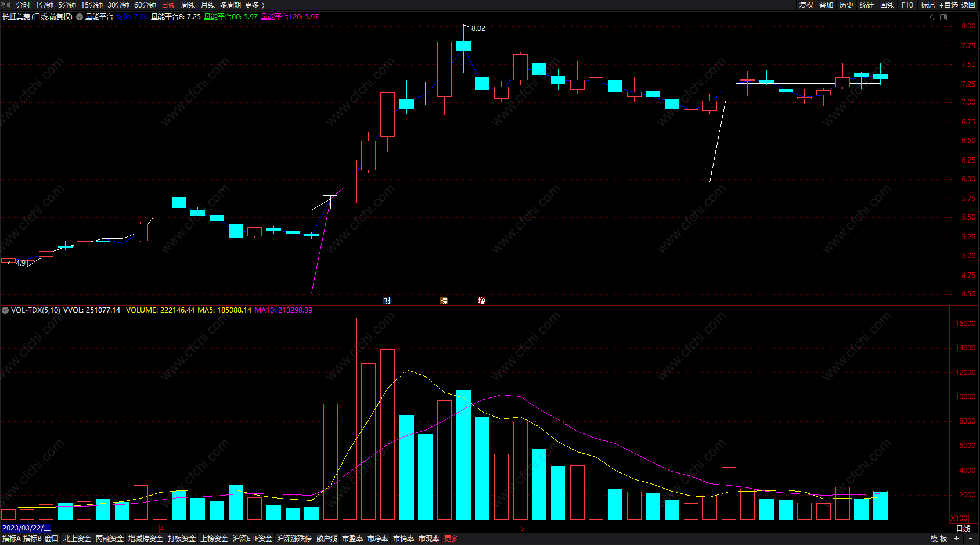Click the minus zoom-out icon
This screenshot has width=980, height=545.
[x=970, y=539]
